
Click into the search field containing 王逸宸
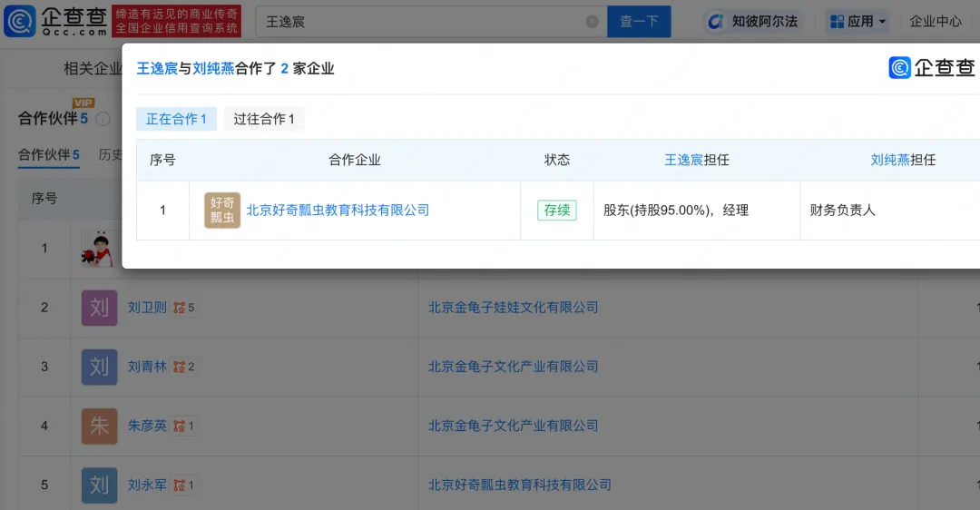point(417,22)
